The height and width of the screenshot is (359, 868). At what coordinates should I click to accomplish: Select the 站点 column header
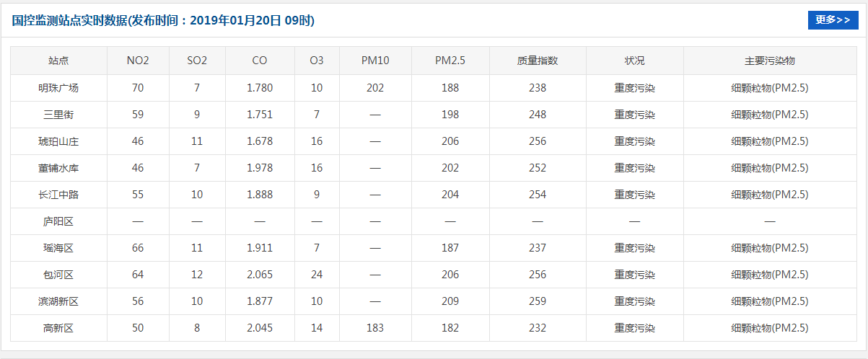(58, 61)
